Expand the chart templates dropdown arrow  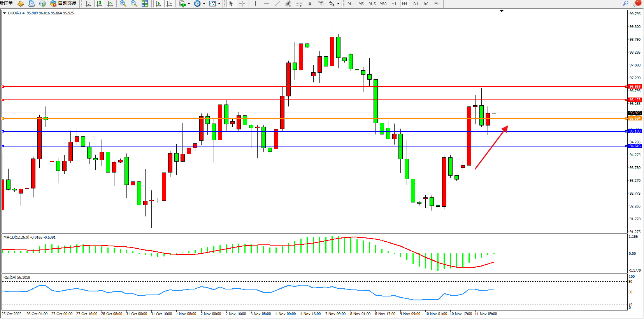point(219,3)
